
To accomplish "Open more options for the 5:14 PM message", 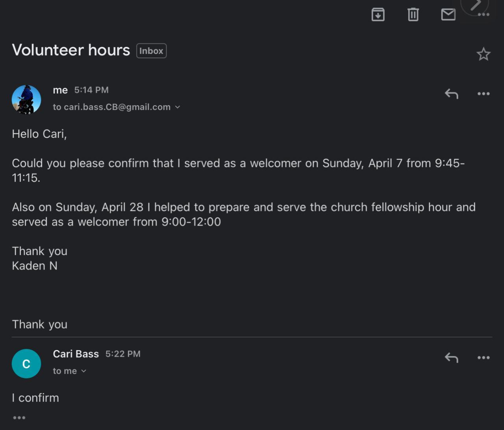I will [484, 94].
